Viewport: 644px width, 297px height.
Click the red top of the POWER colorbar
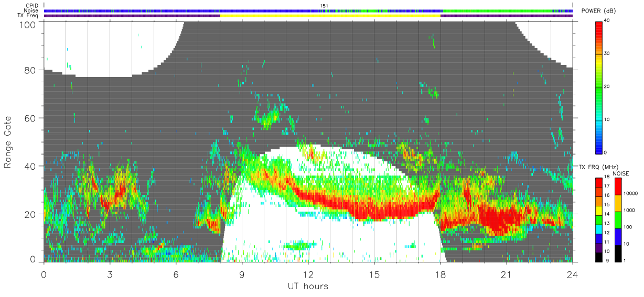[599, 29]
